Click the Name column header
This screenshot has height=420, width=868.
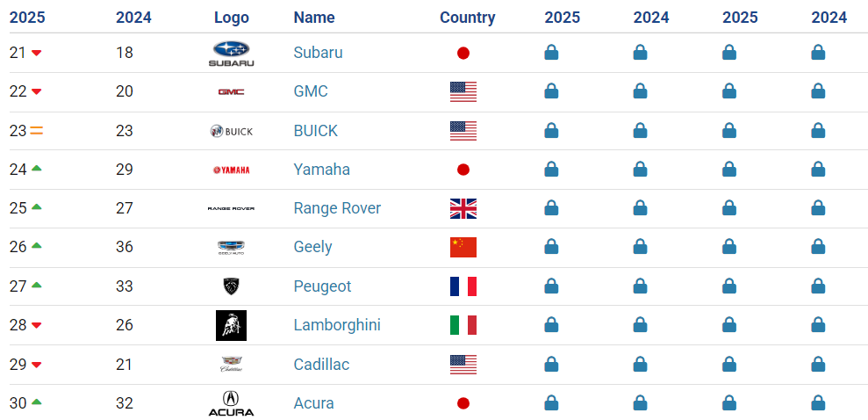click(314, 18)
